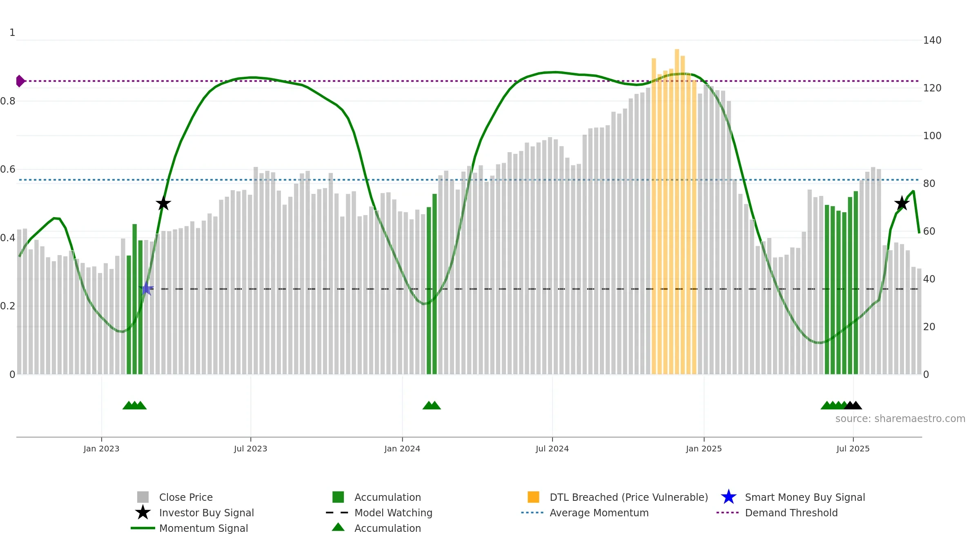Click the sharemaestro.com source text
This screenshot has height=551, width=980.
900,419
